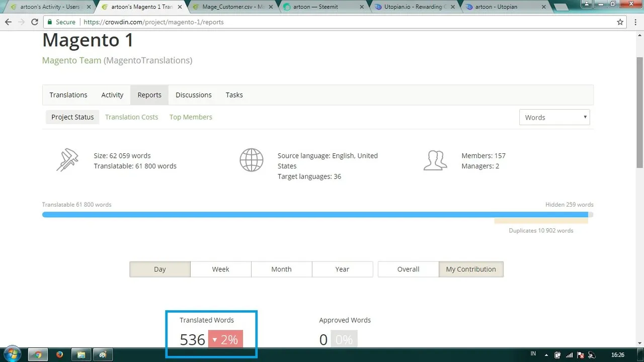
Task: Click the power plug tray icon
Action: tap(558, 354)
